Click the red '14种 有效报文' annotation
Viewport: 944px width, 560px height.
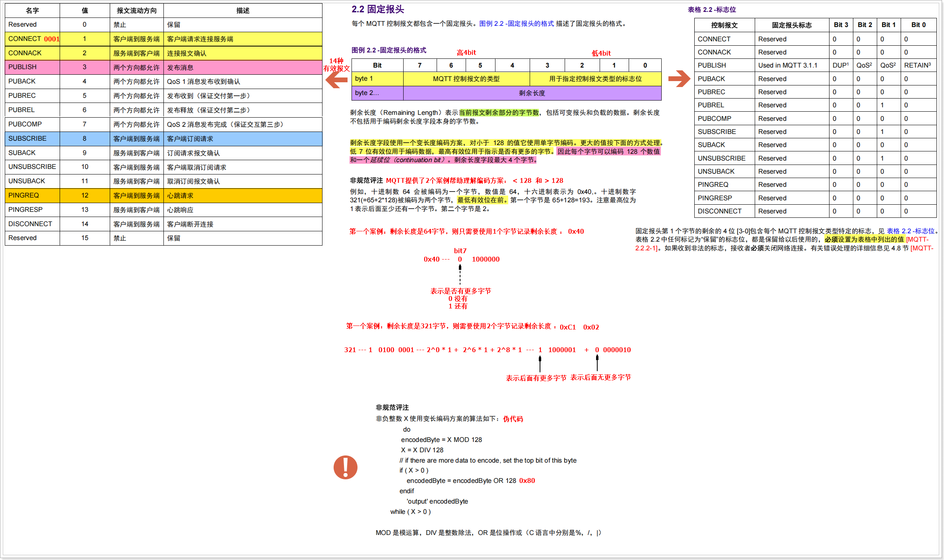336,64
